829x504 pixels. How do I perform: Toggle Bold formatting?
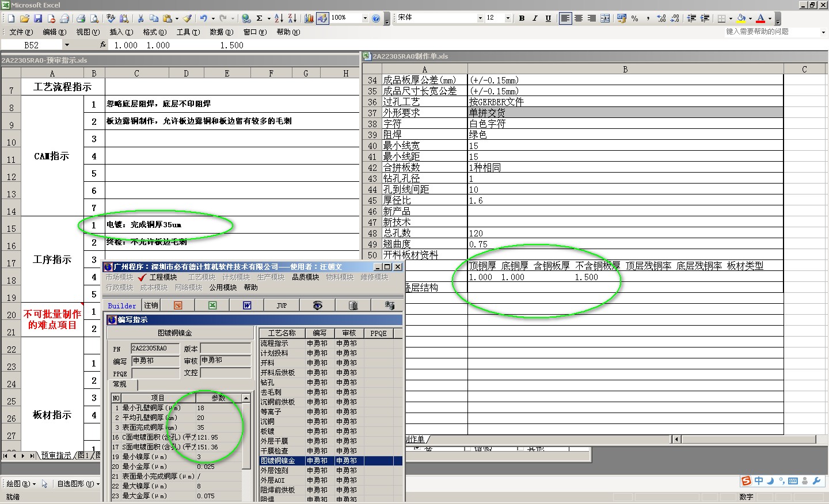pyautogui.click(x=522, y=18)
